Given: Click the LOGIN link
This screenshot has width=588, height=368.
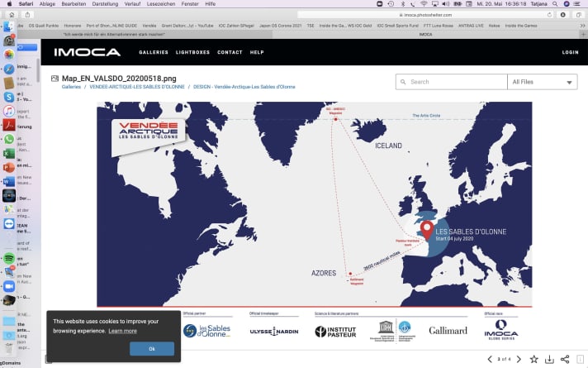Looking at the screenshot, I should click(x=570, y=52).
